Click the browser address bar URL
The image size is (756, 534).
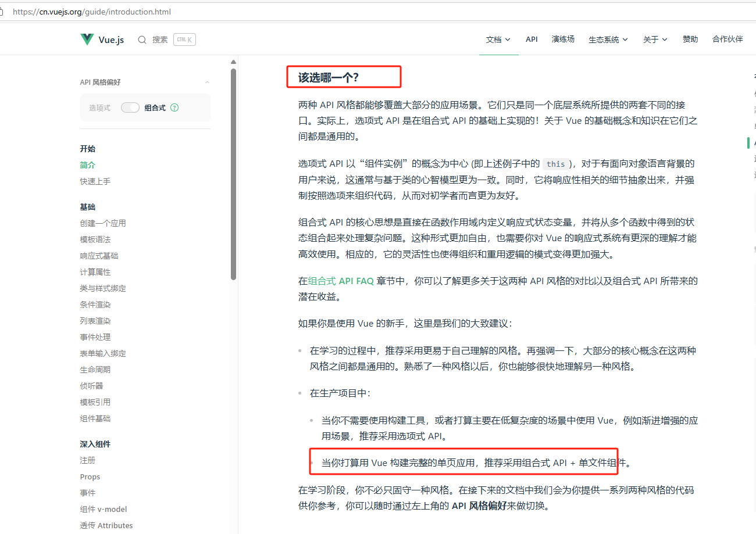pos(91,12)
